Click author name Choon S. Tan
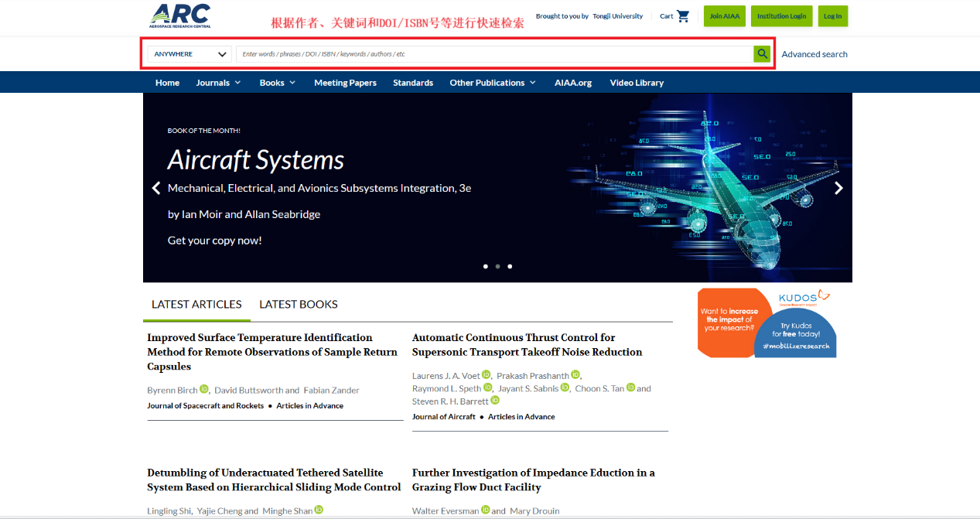The width and height of the screenshot is (980, 519). [599, 388]
